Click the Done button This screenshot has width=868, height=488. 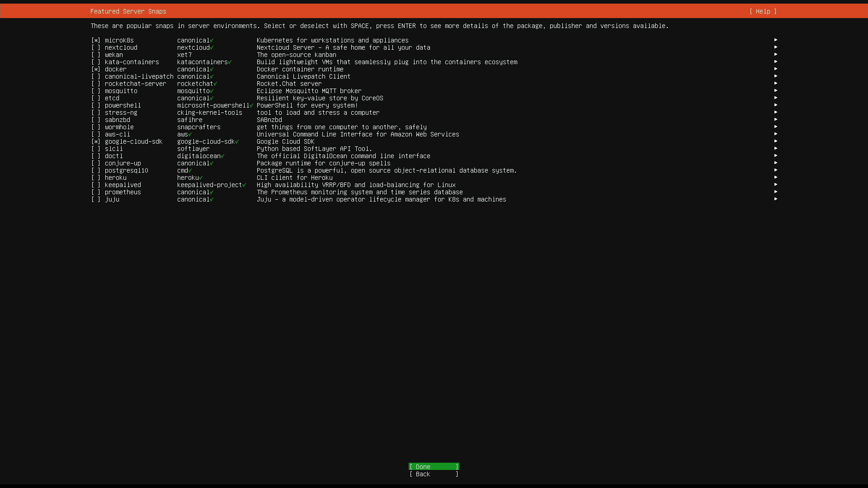(x=433, y=467)
